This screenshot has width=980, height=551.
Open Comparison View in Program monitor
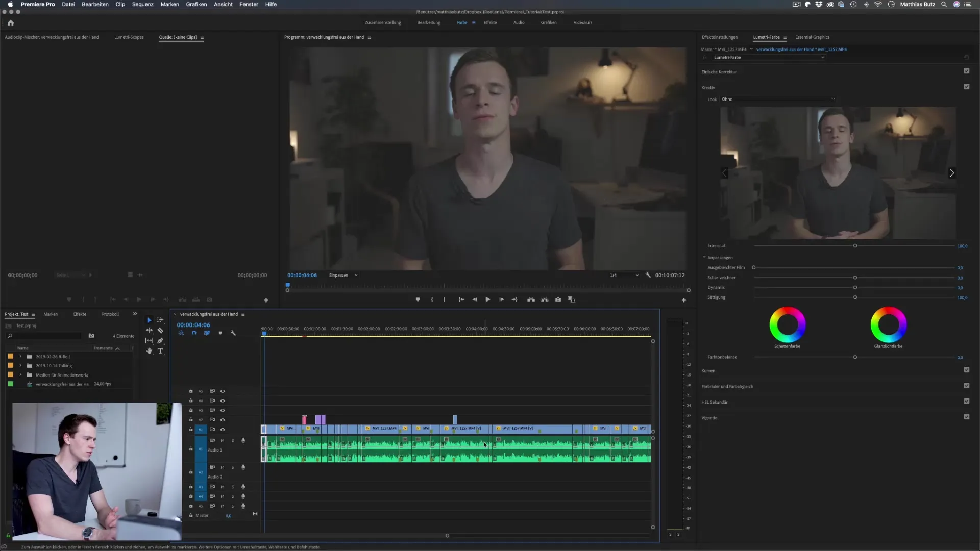pos(571,299)
